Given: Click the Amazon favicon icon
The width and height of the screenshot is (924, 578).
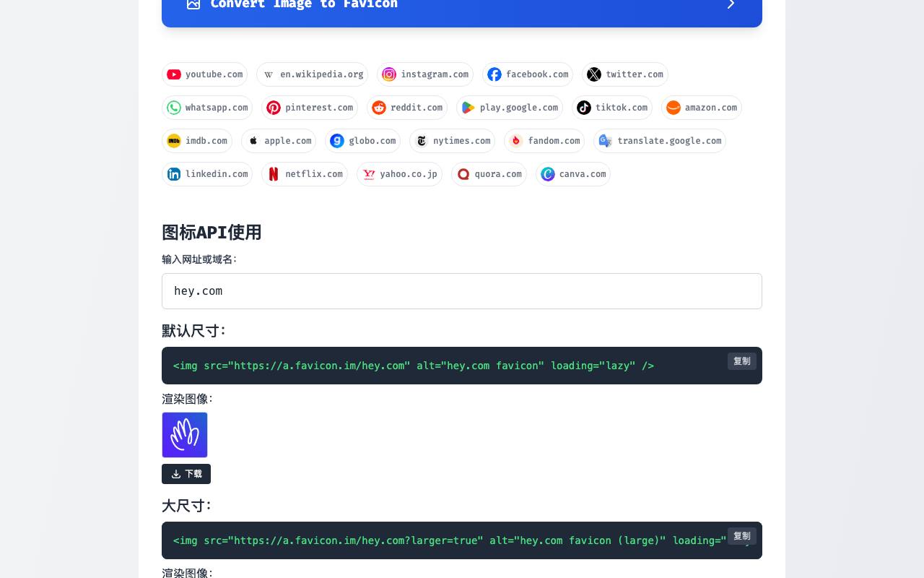Looking at the screenshot, I should 674,108.
